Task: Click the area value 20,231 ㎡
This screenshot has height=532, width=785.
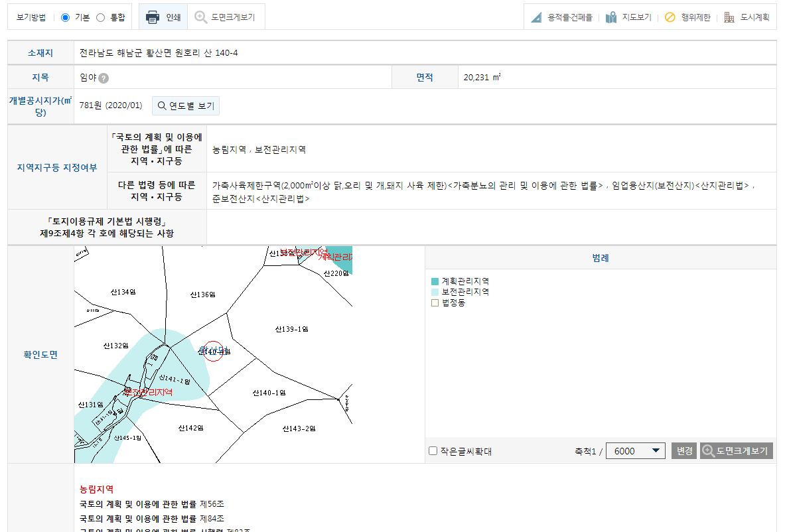Action: point(482,78)
